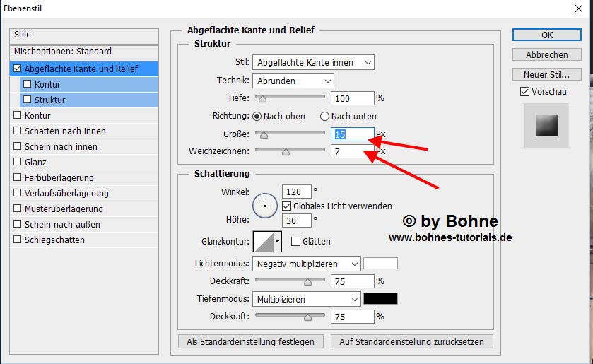This screenshot has width=593, height=364.
Task: Select Schein nach außen style entry
Action: [x=62, y=224]
